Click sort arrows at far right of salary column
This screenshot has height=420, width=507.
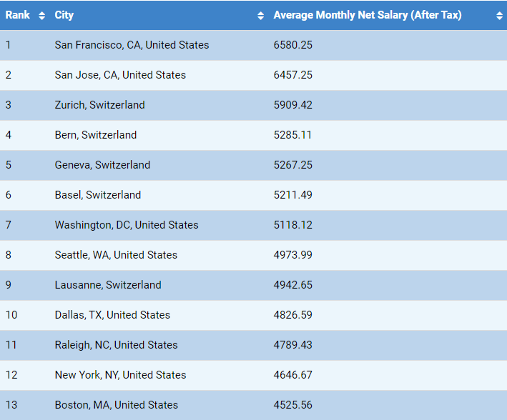(x=498, y=16)
